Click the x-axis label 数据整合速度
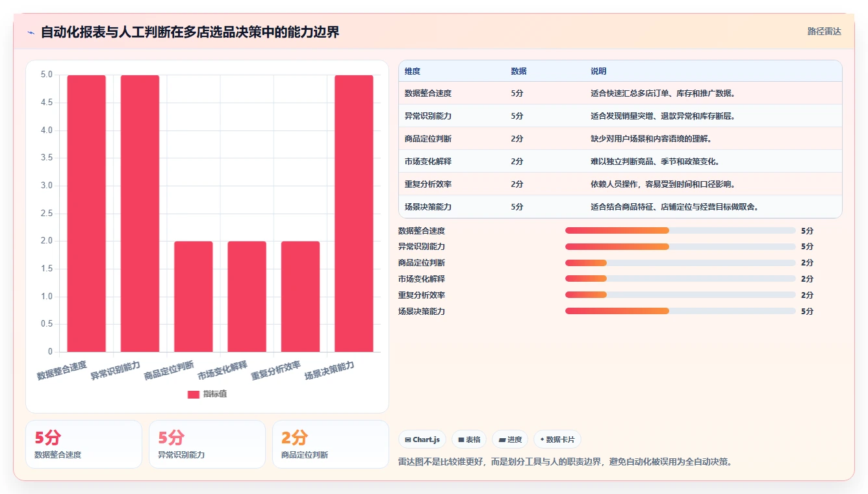This screenshot has width=868, height=494. (62, 371)
